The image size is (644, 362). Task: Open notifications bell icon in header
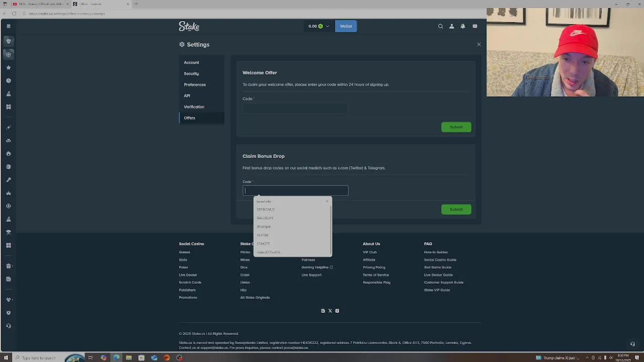coord(463,26)
